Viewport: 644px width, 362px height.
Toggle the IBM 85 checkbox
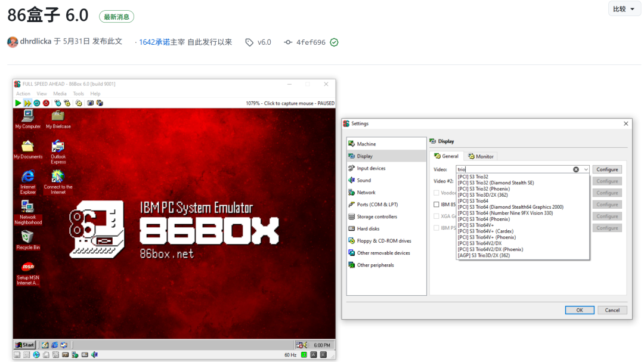pyautogui.click(x=436, y=204)
